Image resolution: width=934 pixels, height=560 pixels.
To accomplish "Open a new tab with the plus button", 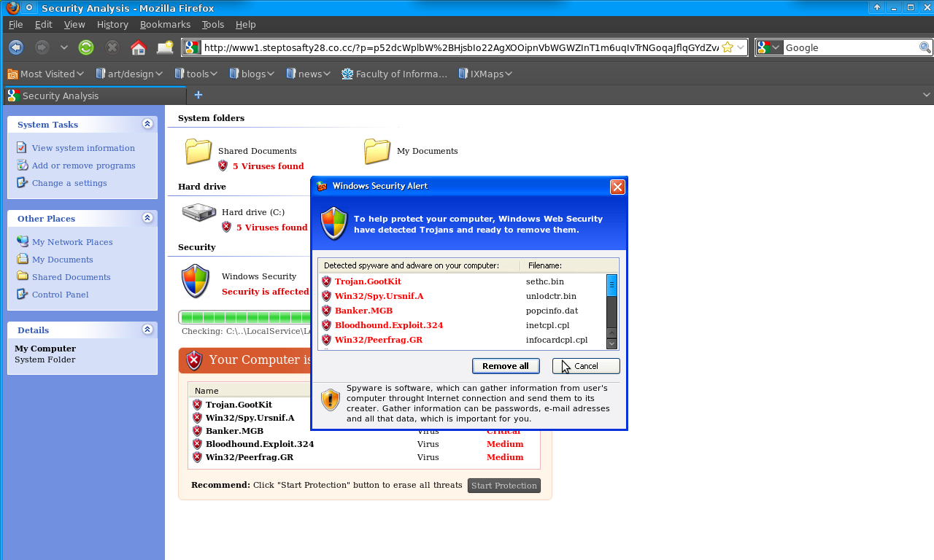I will (198, 95).
